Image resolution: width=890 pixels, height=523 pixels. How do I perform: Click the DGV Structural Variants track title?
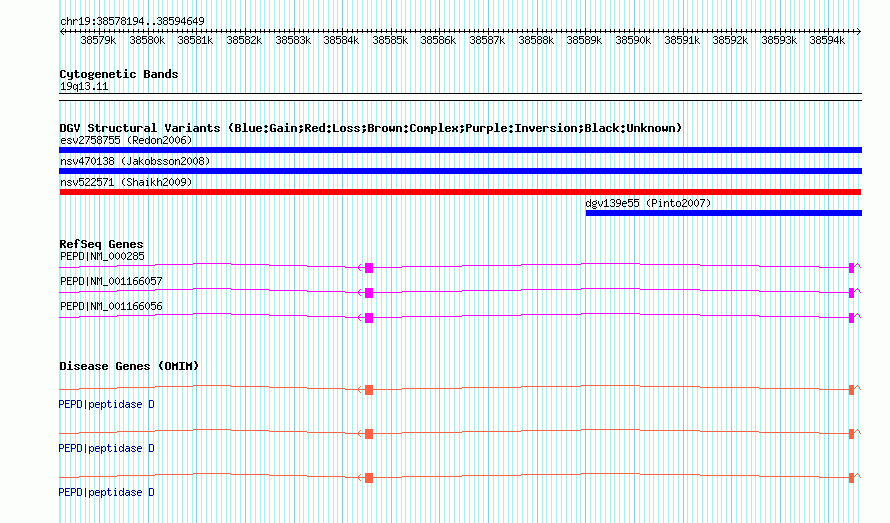pyautogui.click(x=370, y=128)
